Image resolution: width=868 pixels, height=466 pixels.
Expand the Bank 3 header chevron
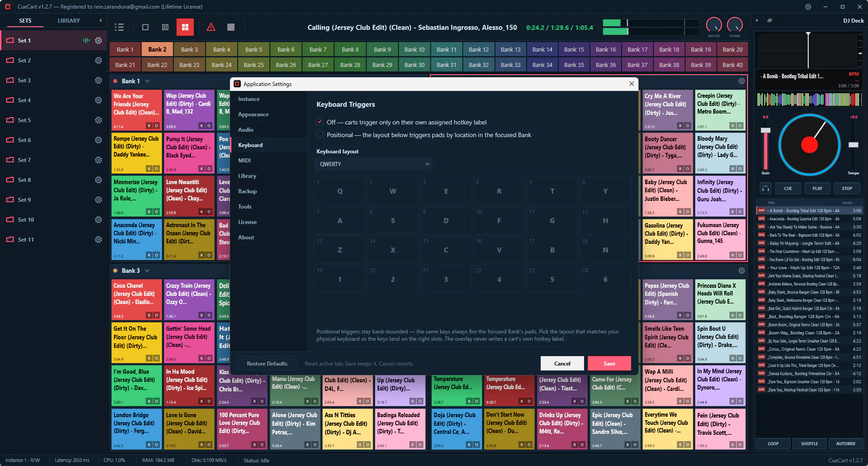[147, 271]
